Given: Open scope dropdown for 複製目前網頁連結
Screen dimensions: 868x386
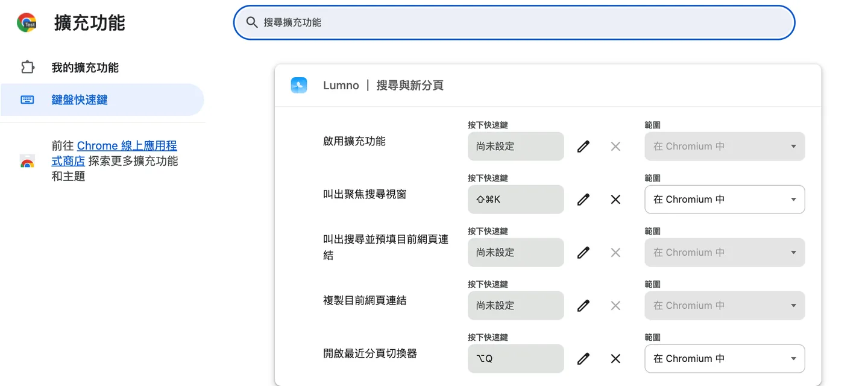Looking at the screenshot, I should (725, 306).
